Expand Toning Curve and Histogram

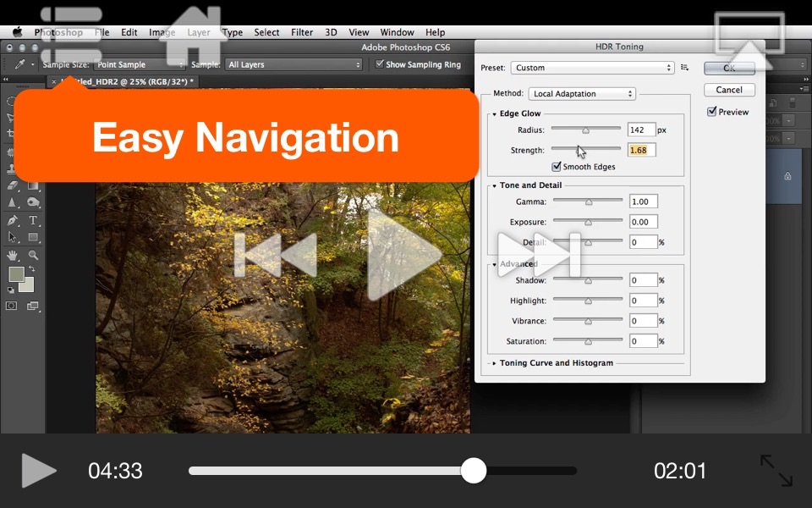[495, 363]
